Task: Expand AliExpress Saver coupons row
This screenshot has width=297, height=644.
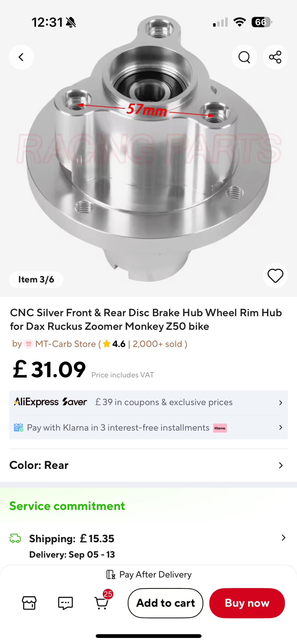Action: pos(280,403)
